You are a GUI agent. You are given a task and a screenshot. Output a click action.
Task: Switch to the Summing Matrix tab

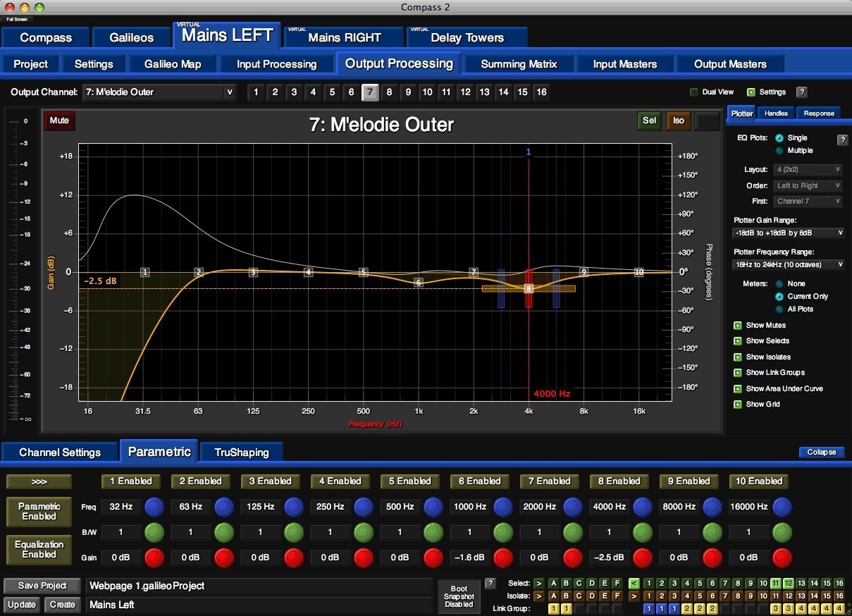(x=519, y=64)
